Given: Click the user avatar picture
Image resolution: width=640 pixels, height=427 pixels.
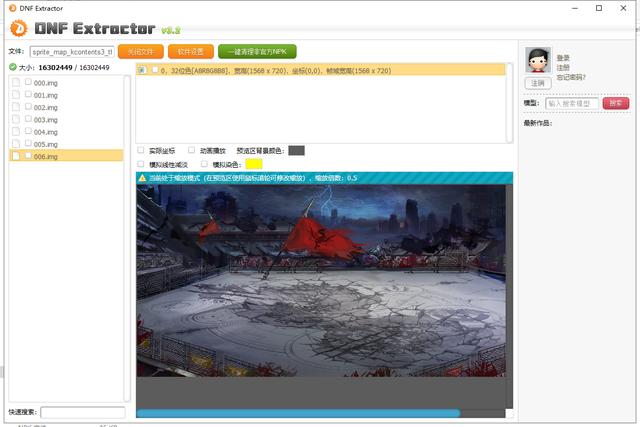Looking at the screenshot, I should (538, 59).
